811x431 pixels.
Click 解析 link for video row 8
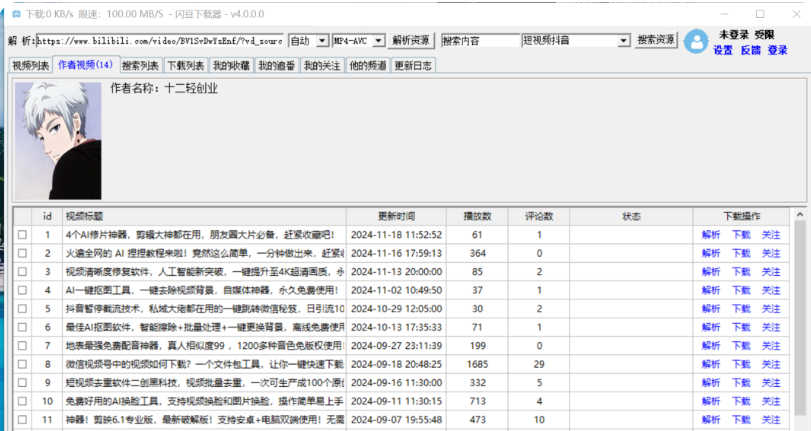[x=711, y=364]
